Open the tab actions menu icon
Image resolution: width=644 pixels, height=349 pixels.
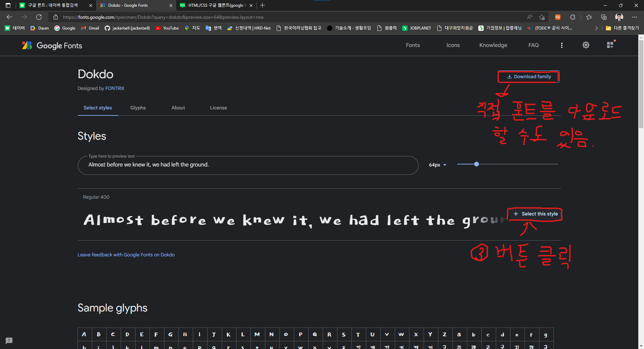click(x=8, y=5)
